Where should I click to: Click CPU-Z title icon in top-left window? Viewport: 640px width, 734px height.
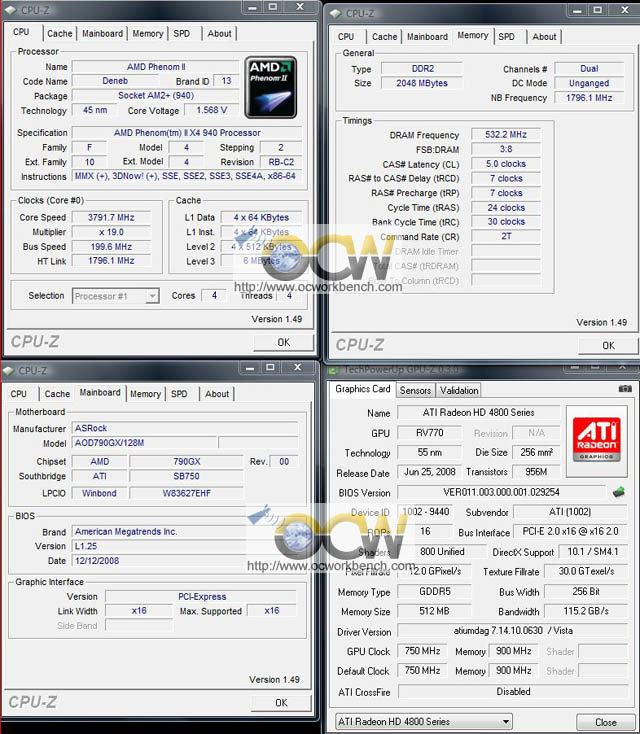(x=9, y=10)
